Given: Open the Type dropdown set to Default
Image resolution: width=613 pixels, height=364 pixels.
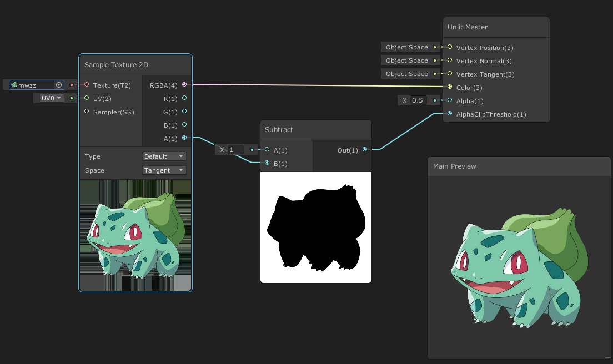Looking at the screenshot, I should (x=164, y=156).
